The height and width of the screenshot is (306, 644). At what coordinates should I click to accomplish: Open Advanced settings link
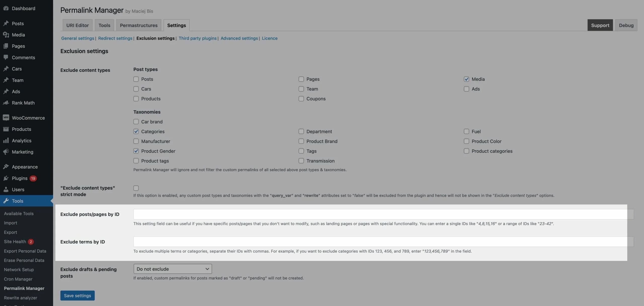(239, 38)
